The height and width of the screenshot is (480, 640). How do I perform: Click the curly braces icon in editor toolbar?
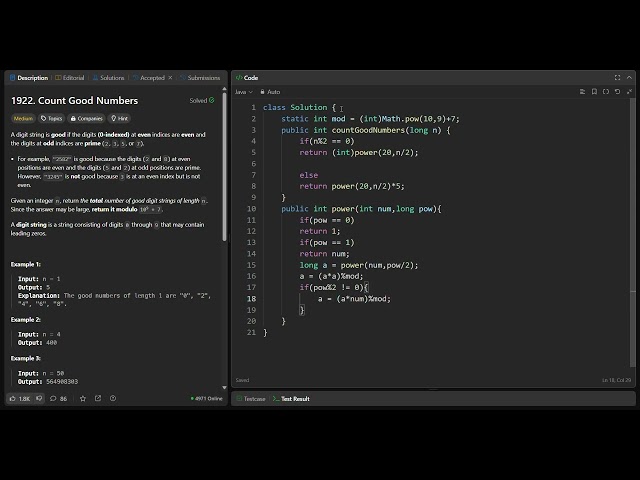click(x=606, y=92)
